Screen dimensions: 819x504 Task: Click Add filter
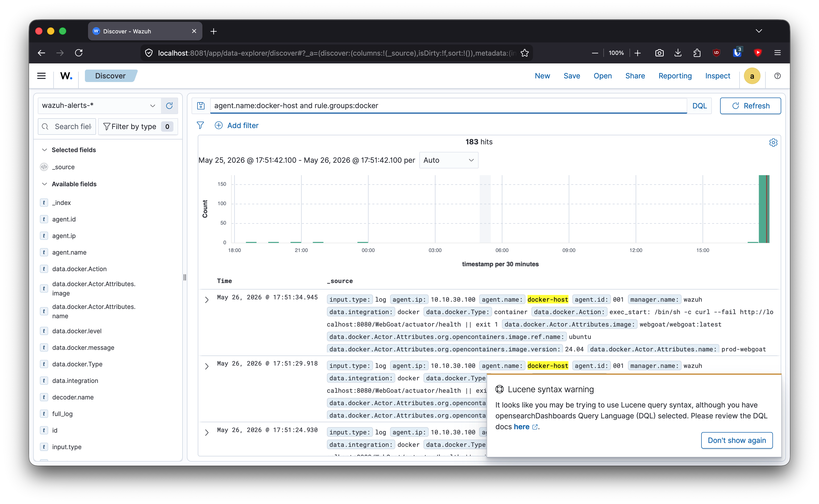pos(236,125)
